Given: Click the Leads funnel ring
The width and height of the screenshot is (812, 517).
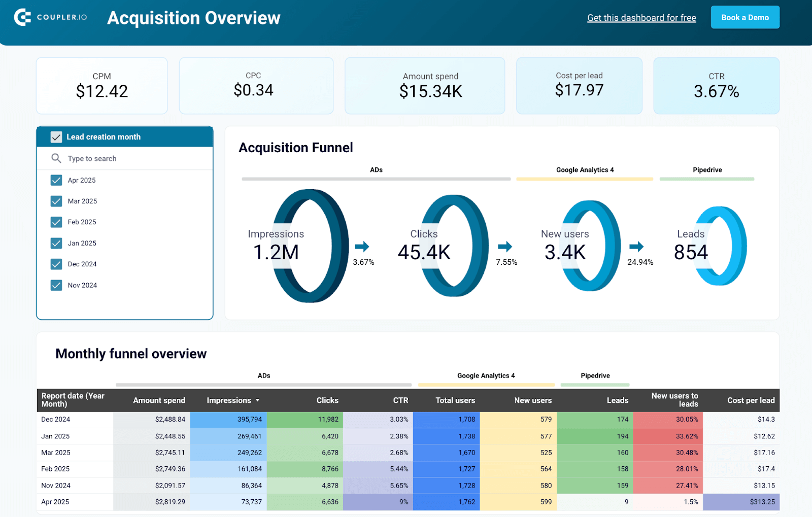Looking at the screenshot, I should 720,246.
